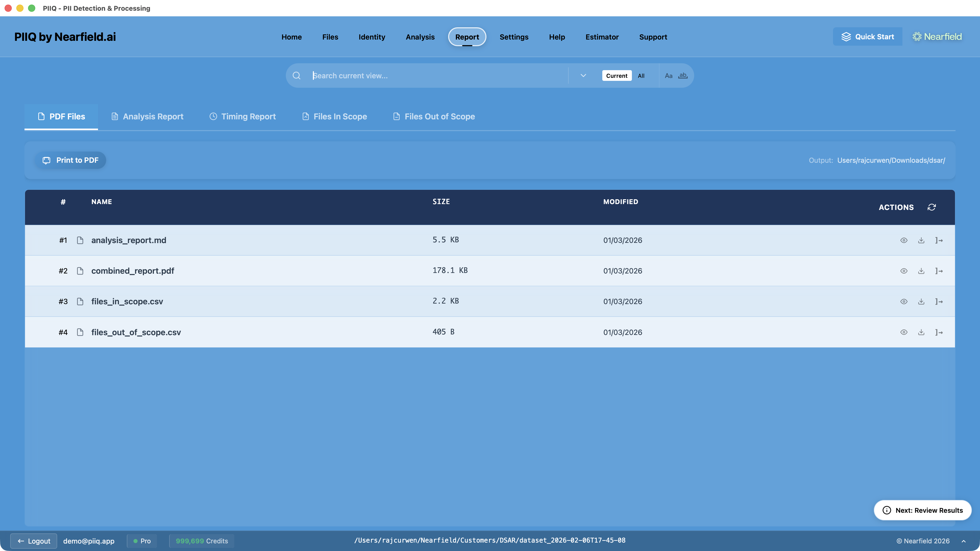Enable the Aa match-case icon
The height and width of the screenshot is (551, 980).
click(x=669, y=75)
